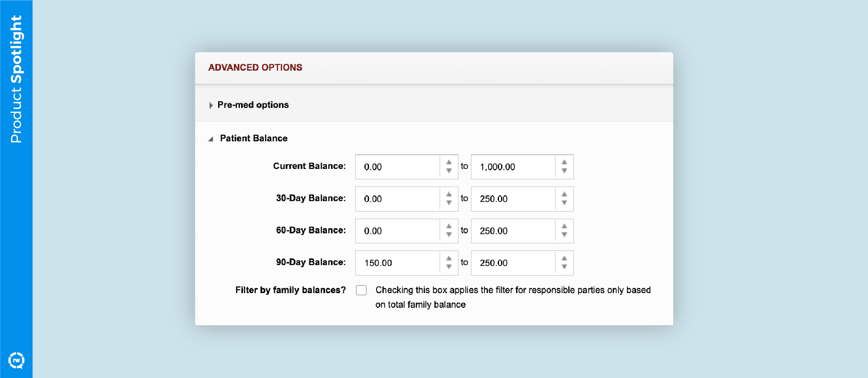The image size is (868, 378).
Task: Click the decrement arrow on Current Balance maximum
Action: coord(564,171)
